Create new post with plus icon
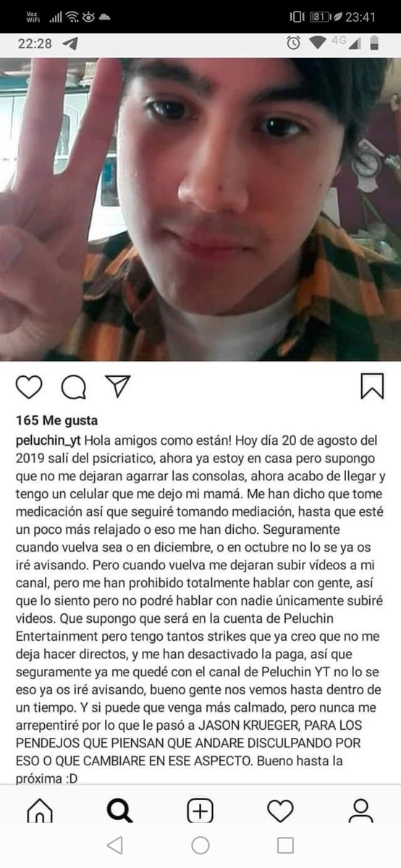The width and height of the screenshot is (401, 868). pos(200,812)
